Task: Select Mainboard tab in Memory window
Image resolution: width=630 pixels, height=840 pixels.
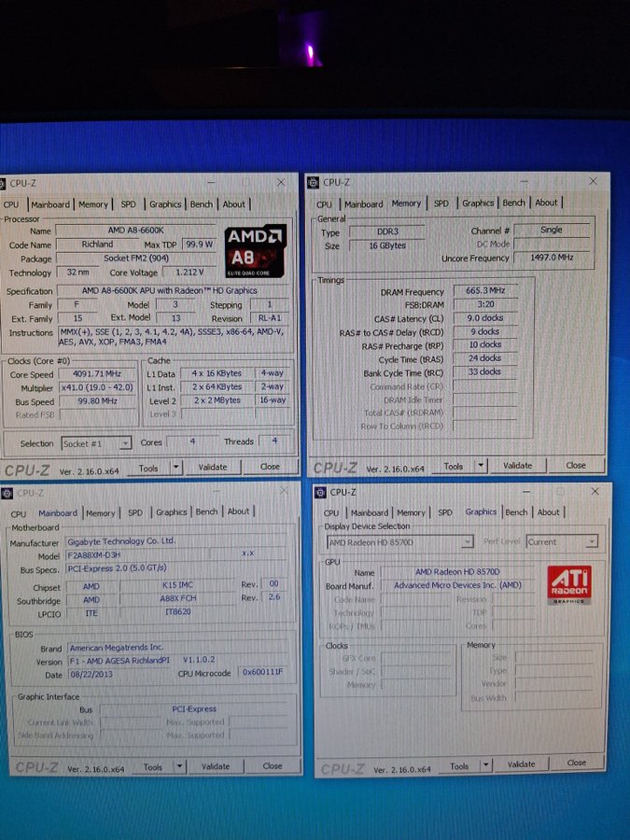Action: [x=363, y=204]
